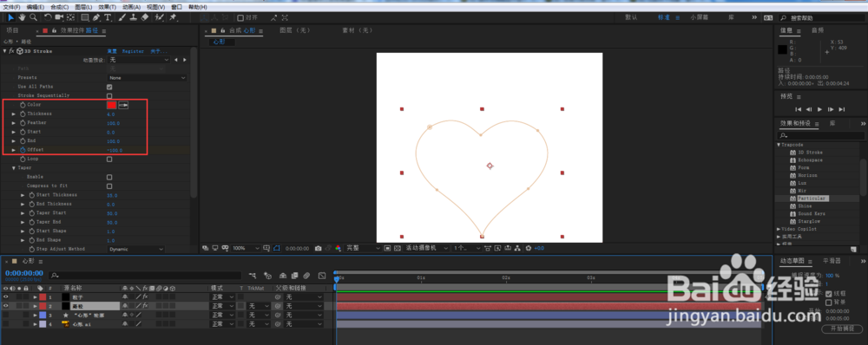Select the Brush tool
This screenshot has width=868, height=345.
(122, 17)
